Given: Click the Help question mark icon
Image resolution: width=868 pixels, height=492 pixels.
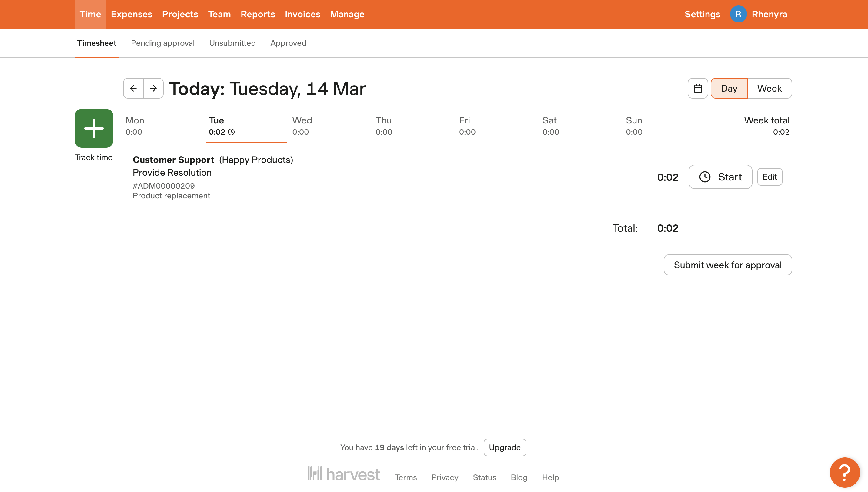Looking at the screenshot, I should pyautogui.click(x=845, y=472).
